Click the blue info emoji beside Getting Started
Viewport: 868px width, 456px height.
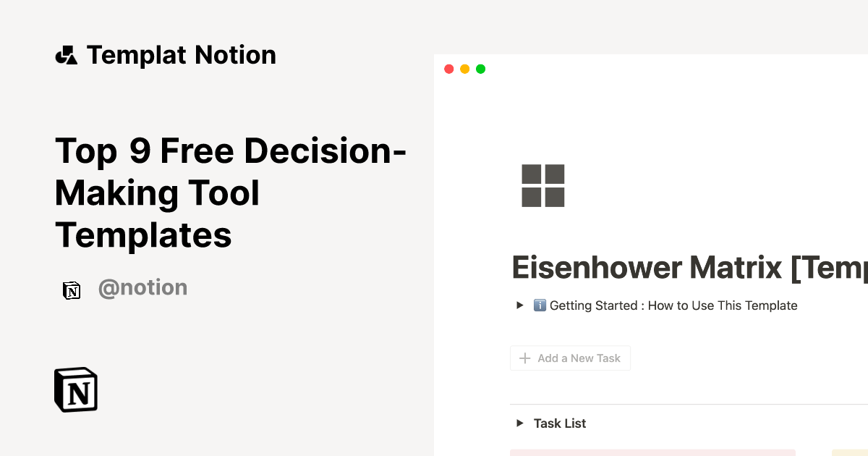[540, 305]
